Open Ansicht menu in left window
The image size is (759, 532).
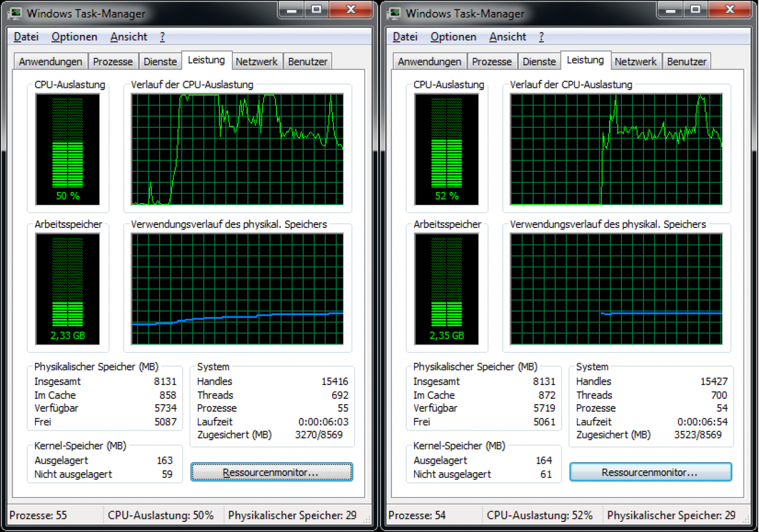pos(129,37)
